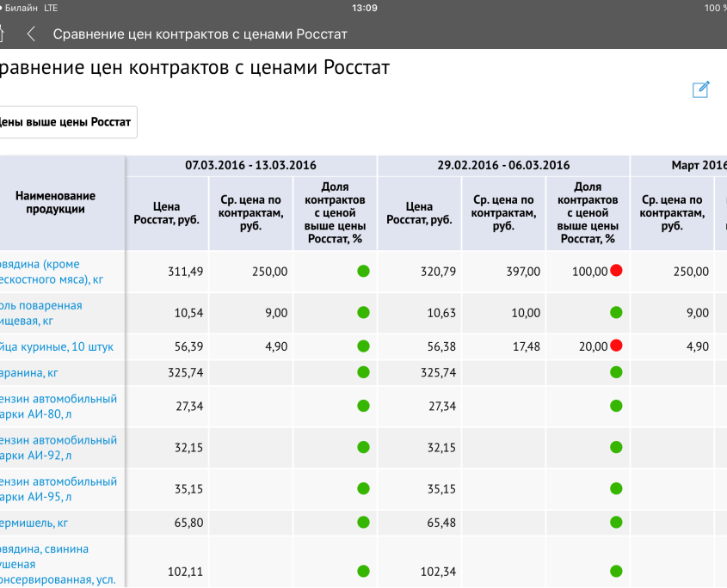The image size is (727, 588).
Task: Tap the edit pencil icon
Action: pyautogui.click(x=700, y=89)
